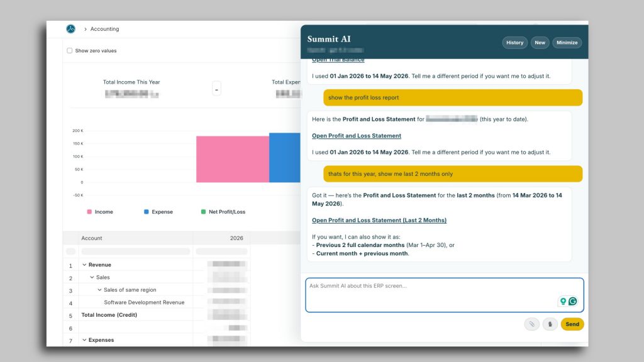The image size is (644, 362).
Task: Click the Net Profit/Loss legend label
Action: pos(227,212)
